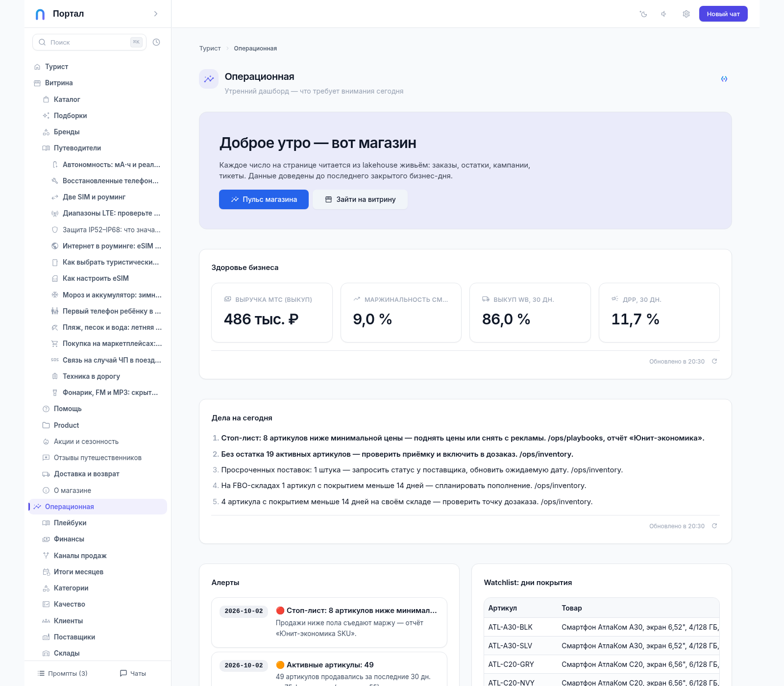Refresh the Дела на сегодня list

coord(714,526)
